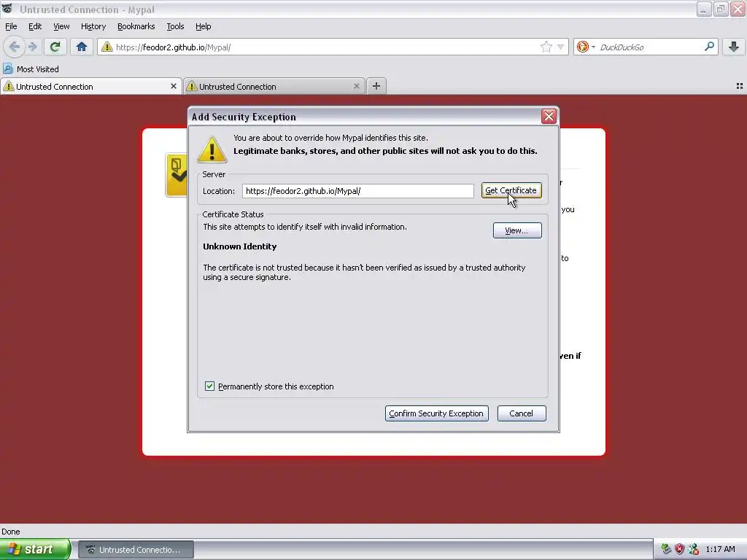
Task: Click the network tray icon
Action: (x=693, y=549)
